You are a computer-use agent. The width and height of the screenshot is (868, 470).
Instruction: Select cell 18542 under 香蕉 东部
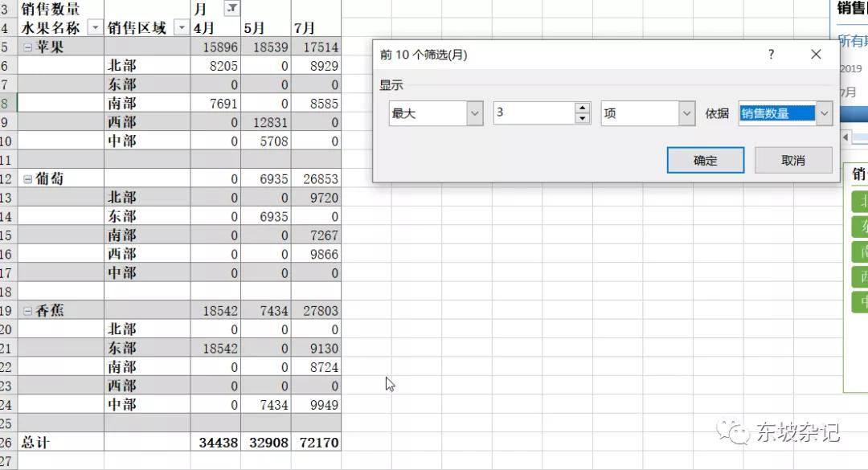coord(215,348)
